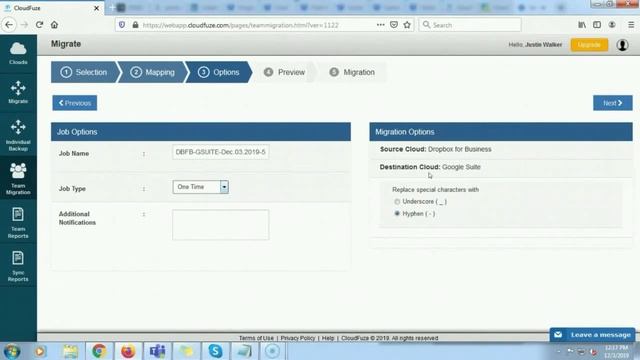Image resolution: width=640 pixels, height=360 pixels.
Task: Go to Migrate in the sidebar
Action: [18, 92]
